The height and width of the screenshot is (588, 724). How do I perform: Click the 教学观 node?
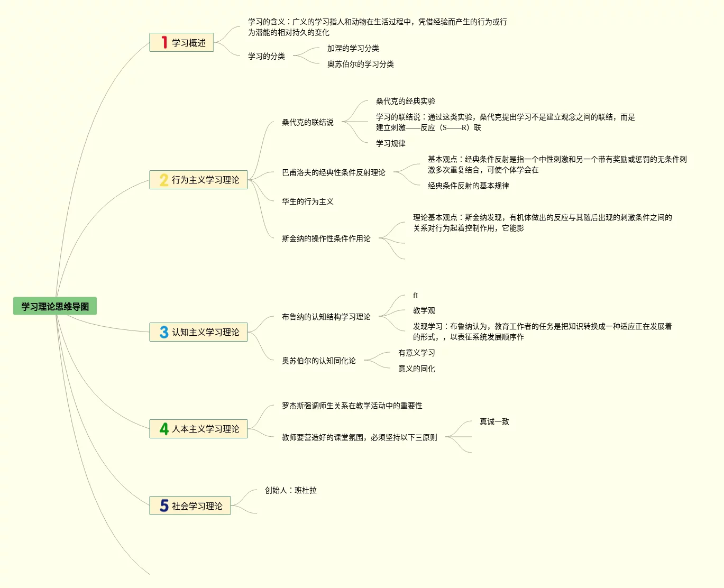coord(424,310)
